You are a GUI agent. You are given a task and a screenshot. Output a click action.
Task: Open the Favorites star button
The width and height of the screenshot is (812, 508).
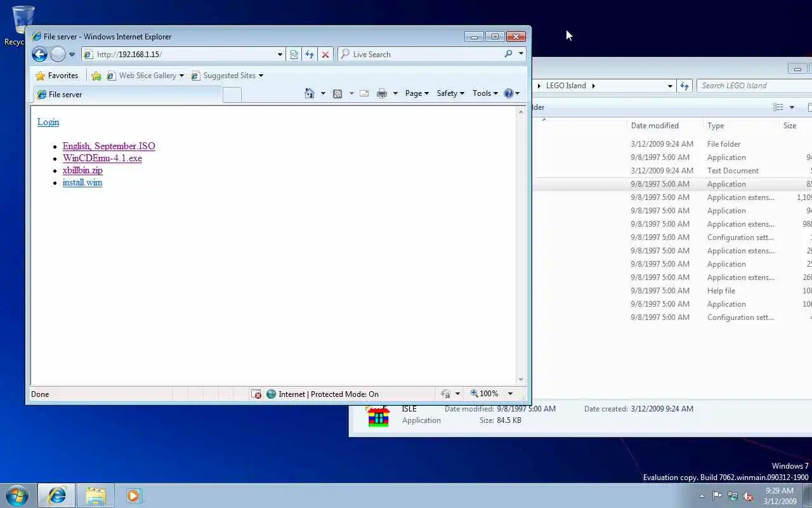(56, 76)
